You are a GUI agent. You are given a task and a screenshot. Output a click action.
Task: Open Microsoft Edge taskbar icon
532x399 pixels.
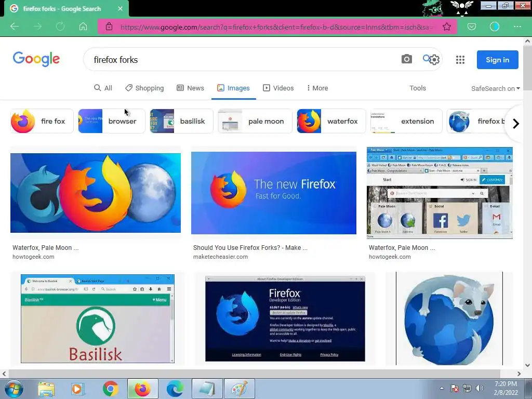click(x=175, y=389)
